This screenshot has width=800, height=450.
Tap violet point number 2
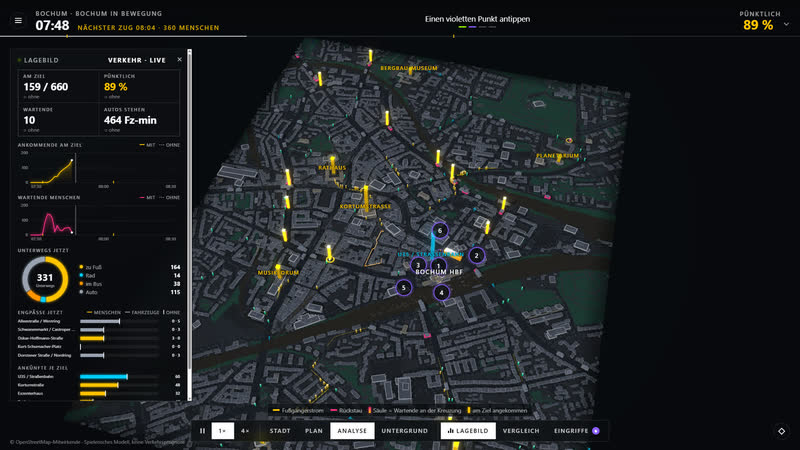click(477, 256)
